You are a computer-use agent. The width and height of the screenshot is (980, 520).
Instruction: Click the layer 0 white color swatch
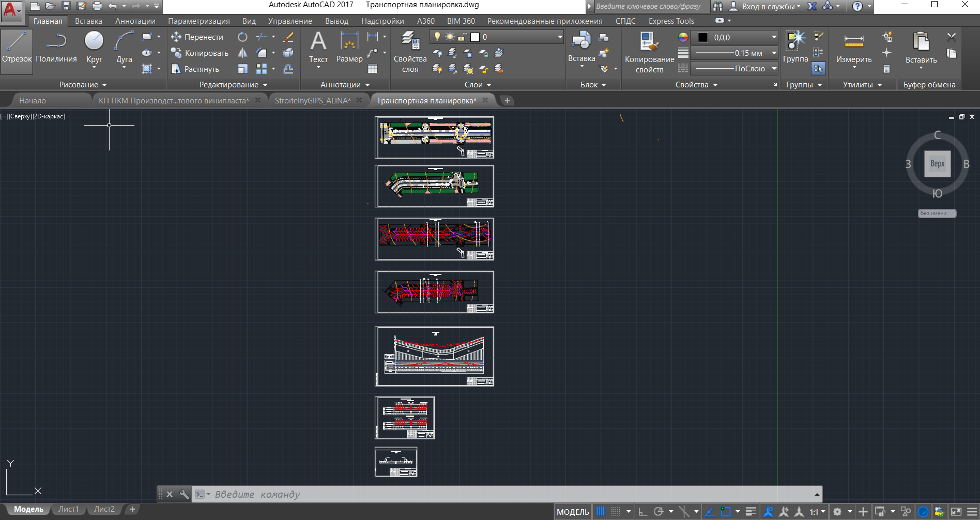click(x=475, y=37)
